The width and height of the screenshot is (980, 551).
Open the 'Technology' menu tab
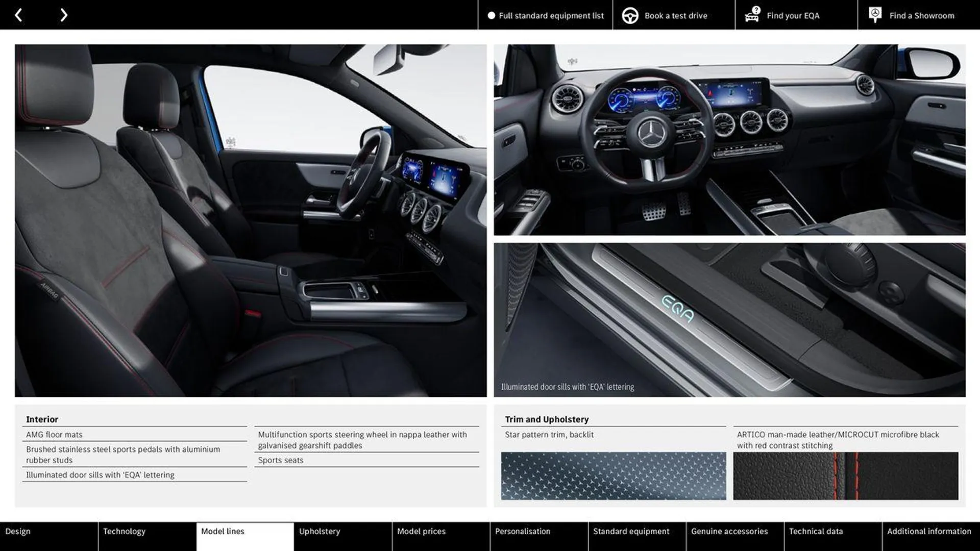124,531
